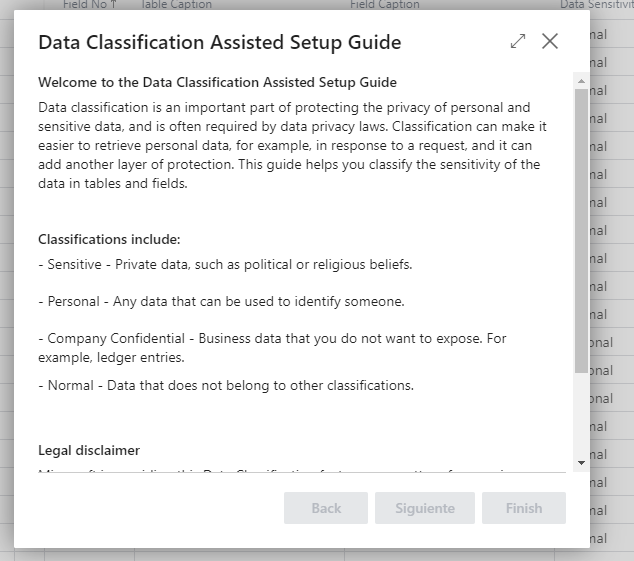The width and height of the screenshot is (634, 561).
Task: Click the vertical scrollbar thumb
Action: coord(580,230)
